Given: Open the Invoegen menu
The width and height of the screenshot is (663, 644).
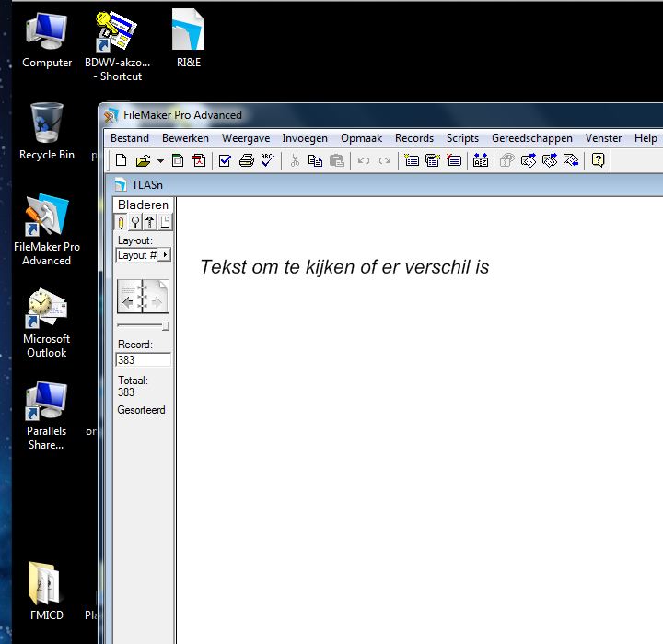Looking at the screenshot, I should [x=305, y=138].
